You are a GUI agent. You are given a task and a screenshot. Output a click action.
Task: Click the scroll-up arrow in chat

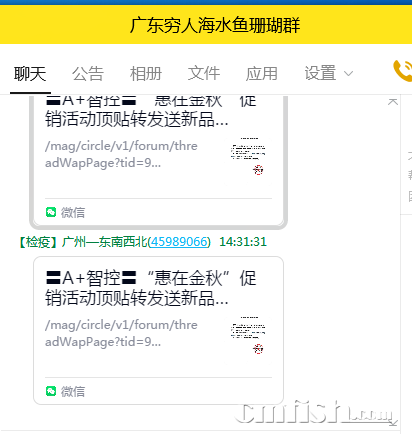[393, 102]
